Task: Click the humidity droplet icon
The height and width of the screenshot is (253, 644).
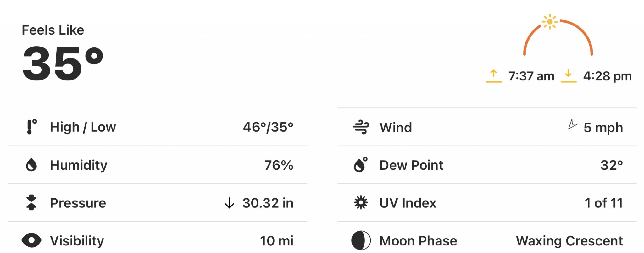Action: 31,165
